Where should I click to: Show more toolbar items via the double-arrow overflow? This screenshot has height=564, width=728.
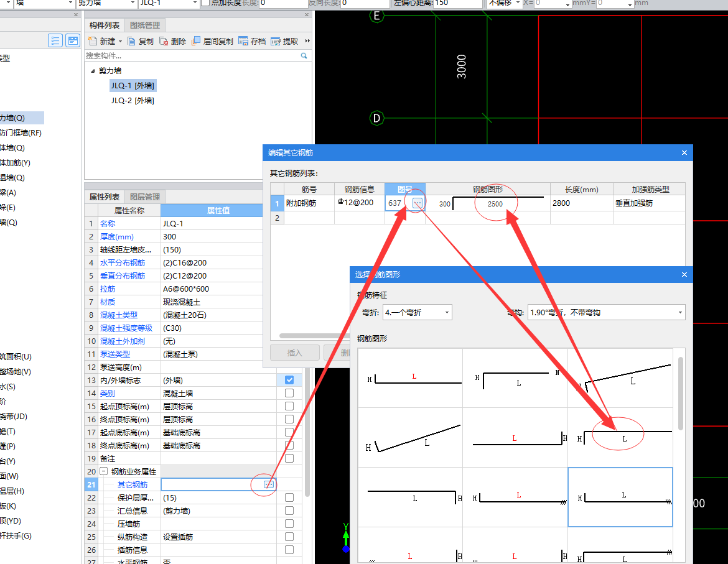point(307,41)
